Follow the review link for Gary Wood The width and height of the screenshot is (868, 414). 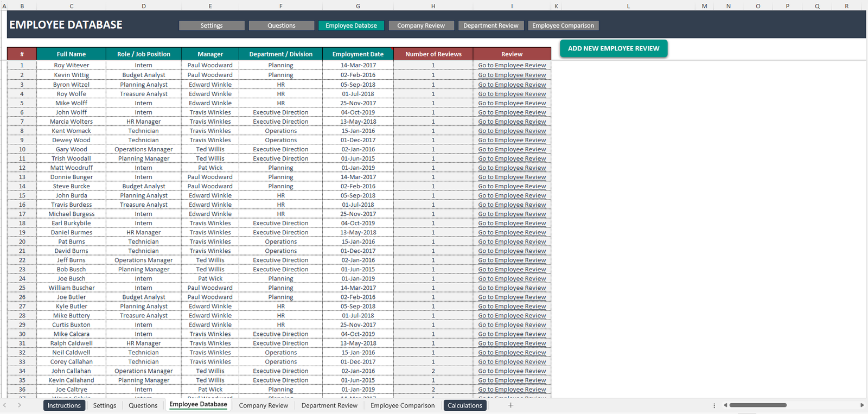[x=512, y=149]
